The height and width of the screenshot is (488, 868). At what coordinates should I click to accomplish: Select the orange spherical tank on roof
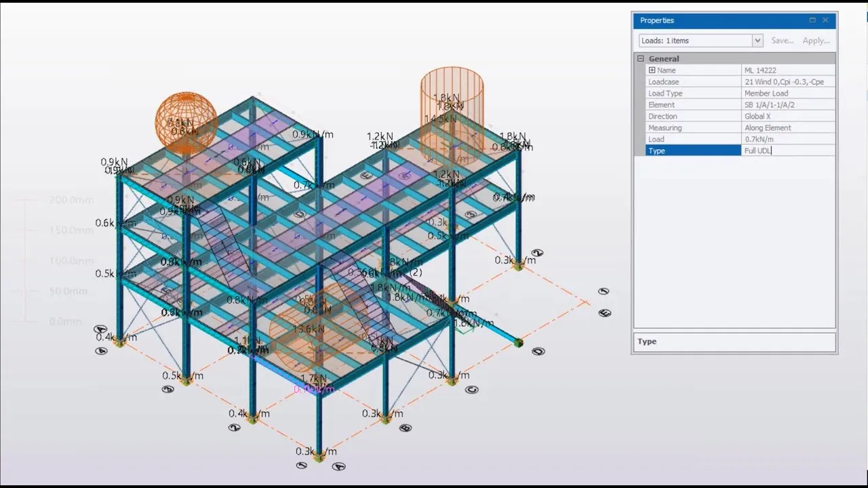click(186, 122)
